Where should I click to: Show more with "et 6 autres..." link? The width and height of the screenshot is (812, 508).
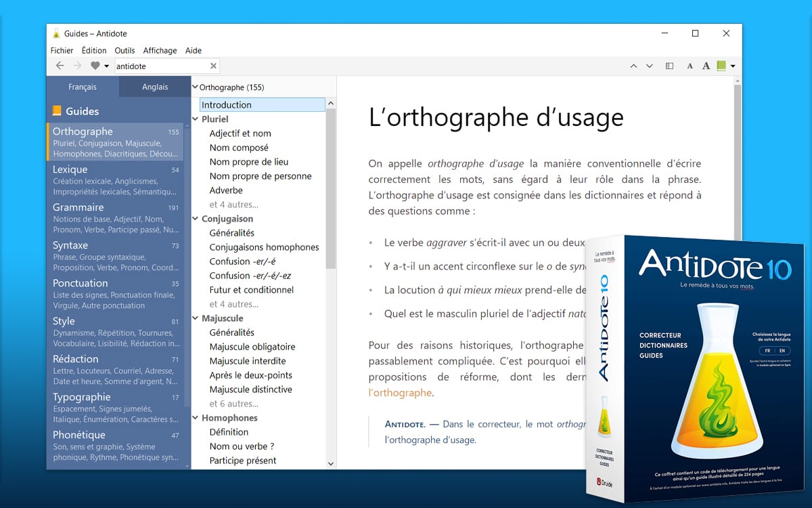[x=234, y=404]
